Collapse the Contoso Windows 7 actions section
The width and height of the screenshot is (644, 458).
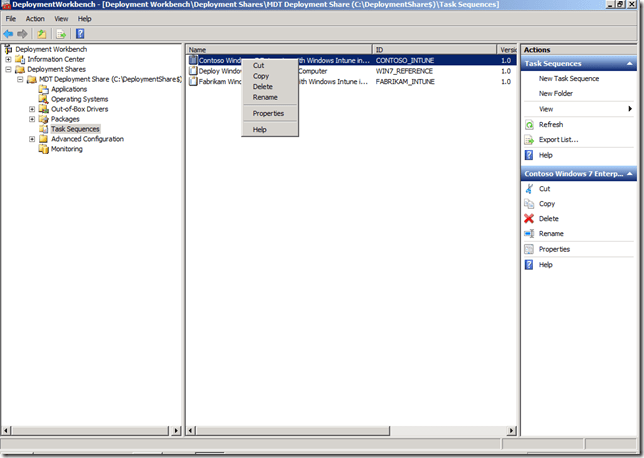[629, 174]
